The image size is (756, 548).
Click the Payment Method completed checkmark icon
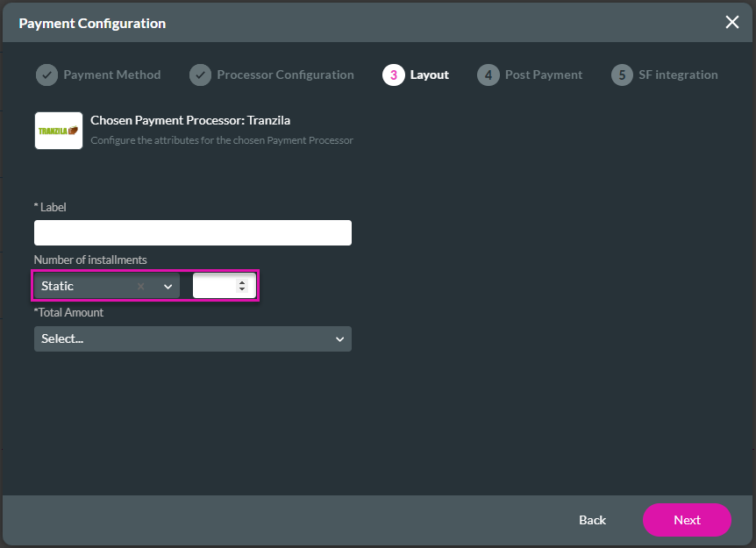46,75
